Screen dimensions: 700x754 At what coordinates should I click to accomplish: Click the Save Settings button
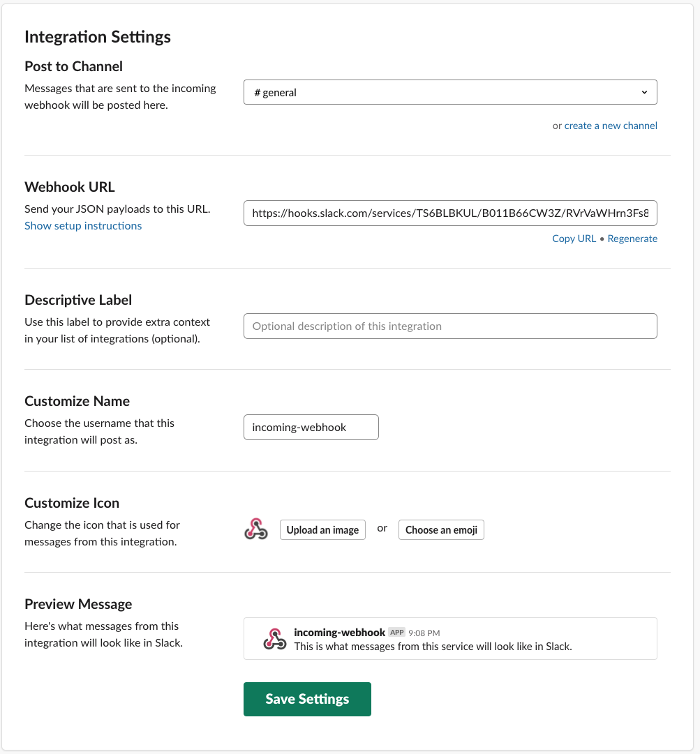point(307,699)
